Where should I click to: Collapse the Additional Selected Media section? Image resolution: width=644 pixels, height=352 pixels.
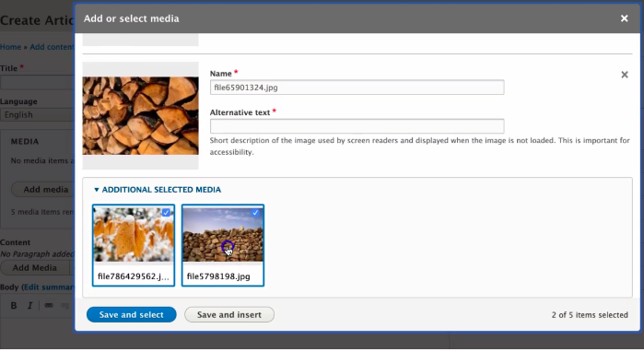(158, 190)
